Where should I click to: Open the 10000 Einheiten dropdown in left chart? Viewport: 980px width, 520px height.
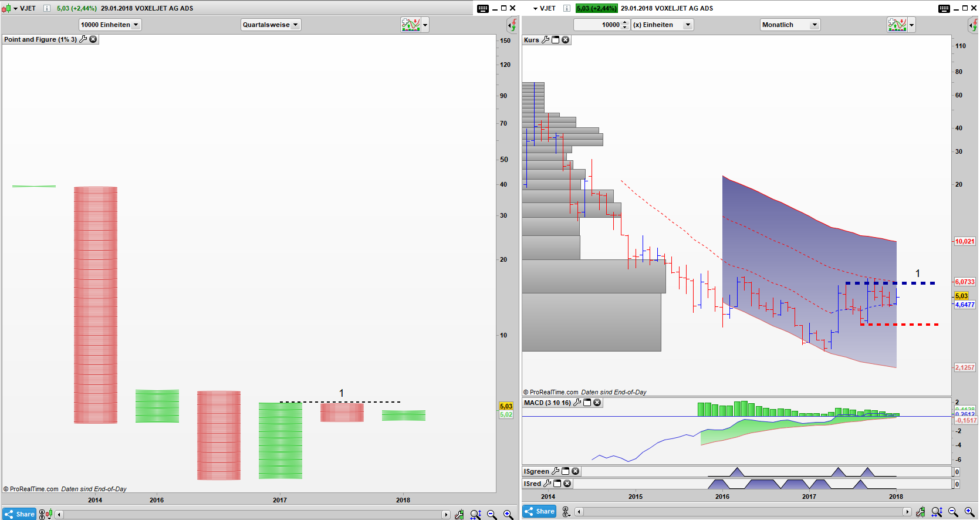[x=110, y=25]
